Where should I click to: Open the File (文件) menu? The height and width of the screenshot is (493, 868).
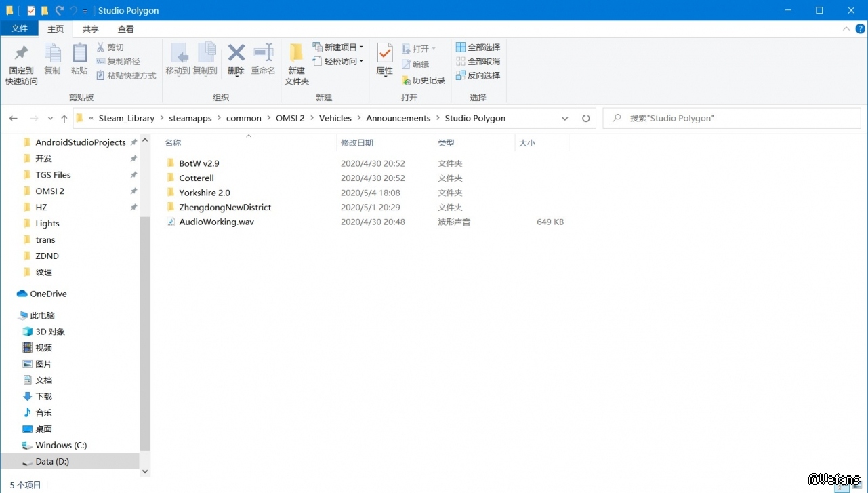(x=20, y=29)
